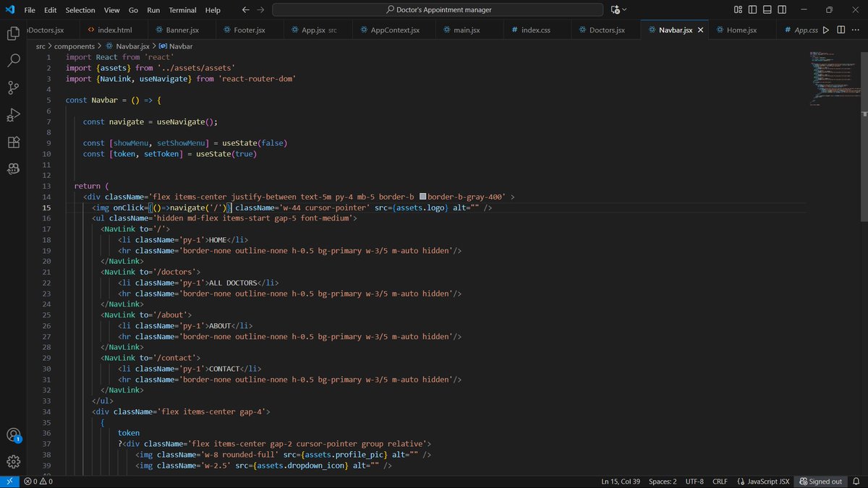Image resolution: width=868 pixels, height=488 pixels.
Task: Open the Copilot icon in title bar
Action: pyautogui.click(x=615, y=10)
